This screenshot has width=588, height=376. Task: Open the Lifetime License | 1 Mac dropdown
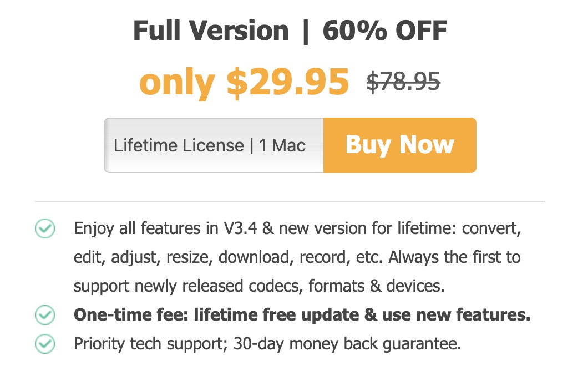click(214, 145)
